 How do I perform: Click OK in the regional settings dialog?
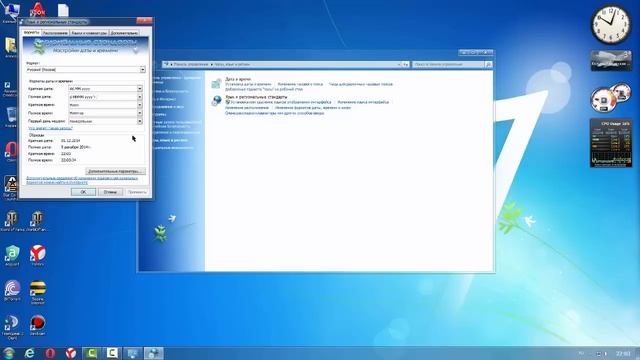coord(83,192)
